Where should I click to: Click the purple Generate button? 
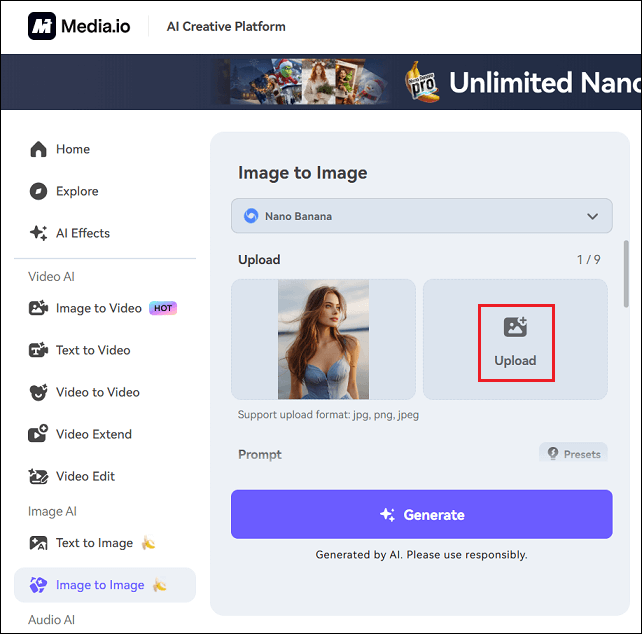click(x=422, y=514)
